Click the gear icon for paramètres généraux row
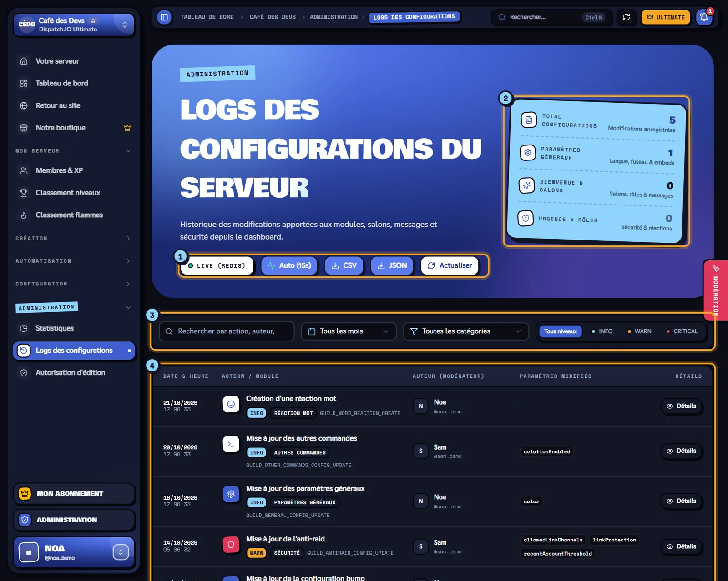Viewport: 728px width, 581px height. (x=231, y=494)
